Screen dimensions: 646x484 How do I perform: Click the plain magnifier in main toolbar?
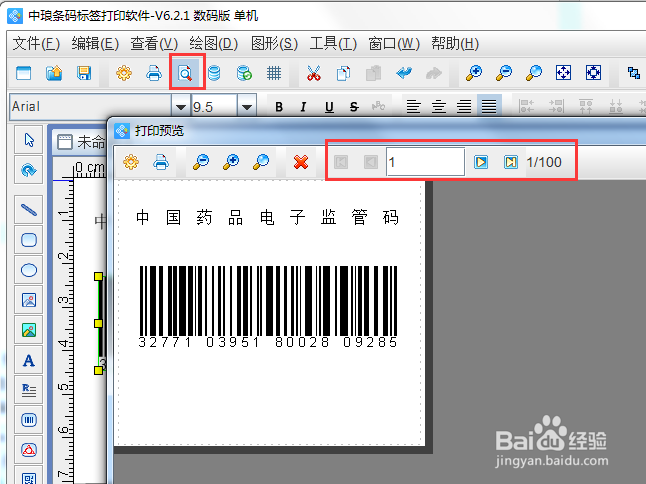coord(534,73)
